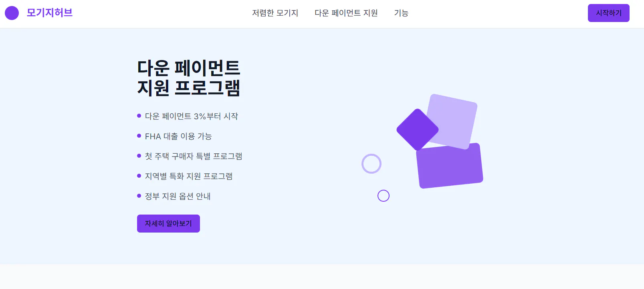The image size is (644, 289).
Task: Click the large purple rounded rectangle graphic
Action: 450,165
